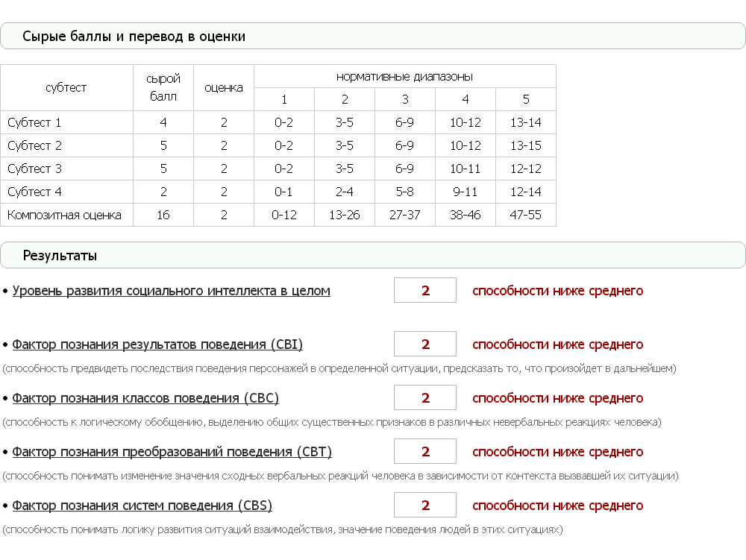Viewport: 746px width, 560px height.
Task: Click the score field for the CBT factor
Action: [x=425, y=452]
